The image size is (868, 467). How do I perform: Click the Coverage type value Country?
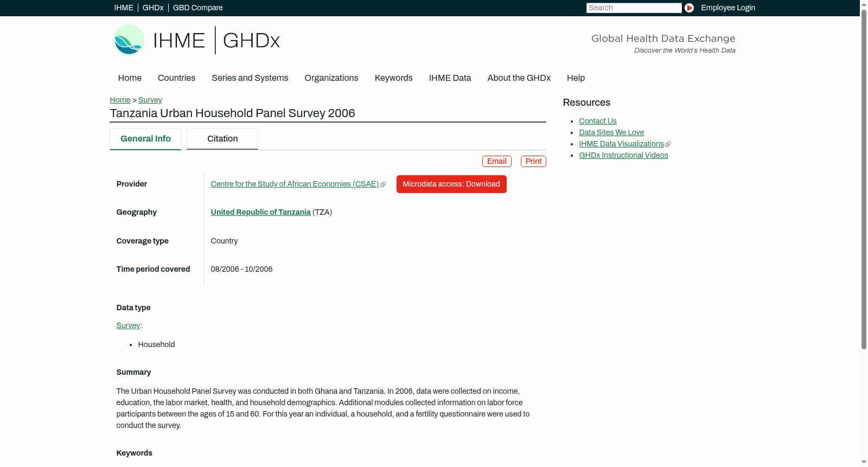pyautogui.click(x=224, y=241)
